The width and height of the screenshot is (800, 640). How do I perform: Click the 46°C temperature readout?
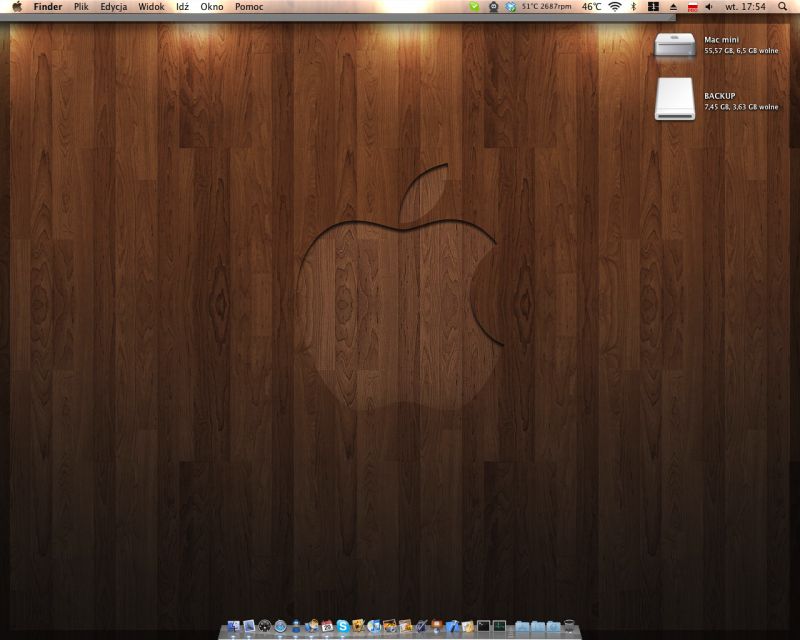591,7
